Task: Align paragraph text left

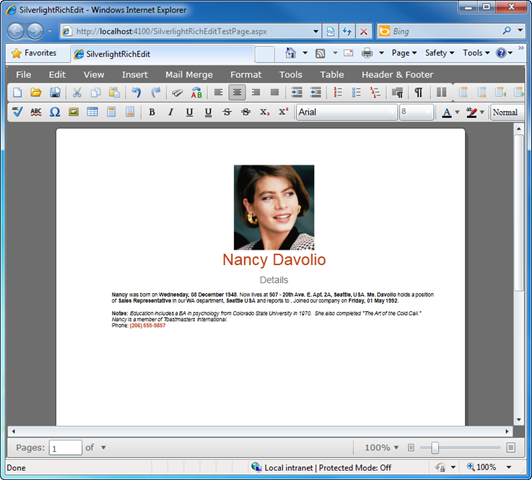Action: pos(218,92)
